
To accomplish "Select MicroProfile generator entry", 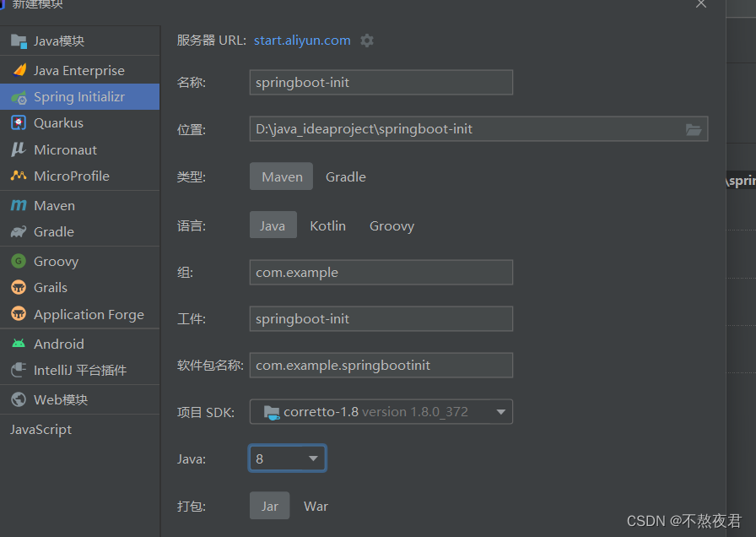I will point(80,176).
